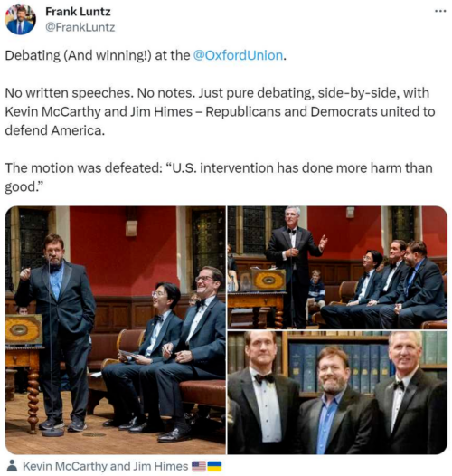Click the seated audience in top-right photo
This screenshot has height=476, width=452.
(383, 284)
